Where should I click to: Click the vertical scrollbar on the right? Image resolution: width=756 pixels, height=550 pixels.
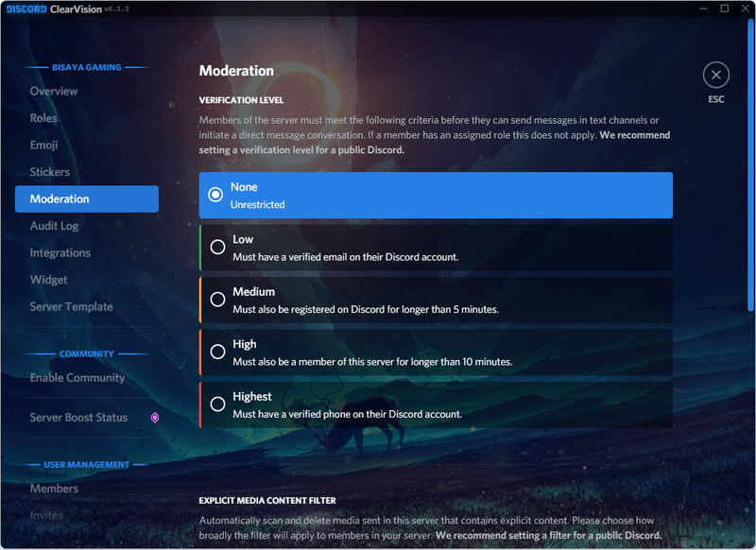click(x=750, y=165)
